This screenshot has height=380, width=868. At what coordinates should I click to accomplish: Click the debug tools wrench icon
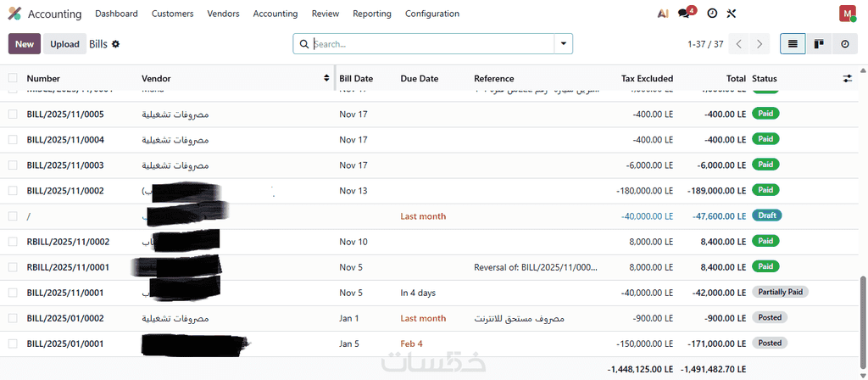(x=732, y=14)
